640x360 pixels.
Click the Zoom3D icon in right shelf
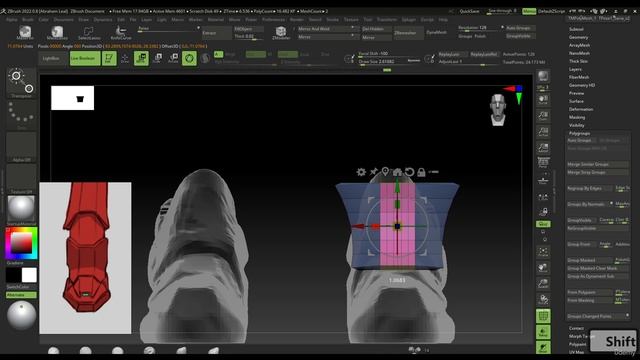pos(543,284)
